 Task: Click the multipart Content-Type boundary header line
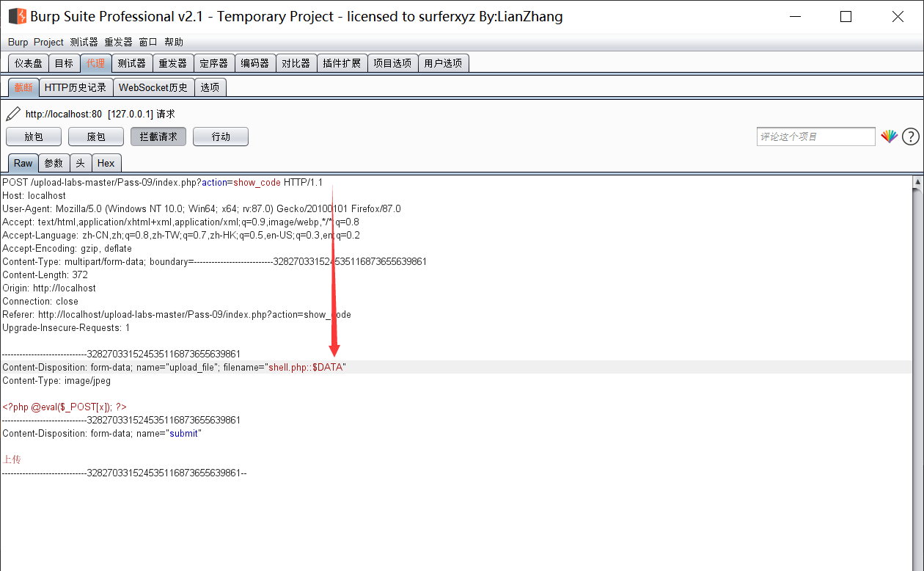click(x=214, y=262)
